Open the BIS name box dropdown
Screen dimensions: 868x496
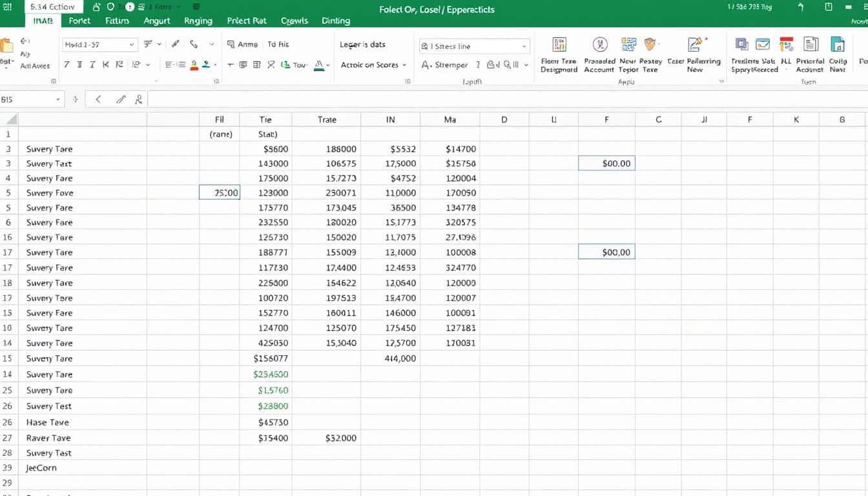point(58,99)
